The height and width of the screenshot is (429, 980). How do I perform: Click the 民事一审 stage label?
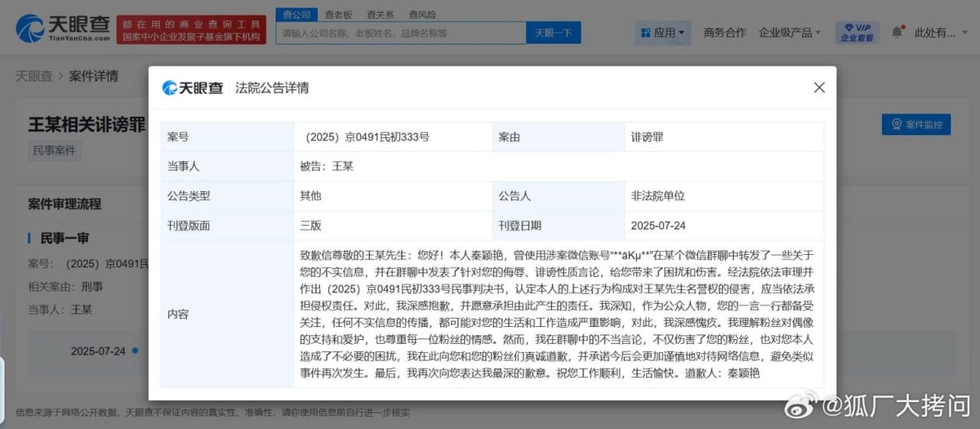tap(65, 238)
